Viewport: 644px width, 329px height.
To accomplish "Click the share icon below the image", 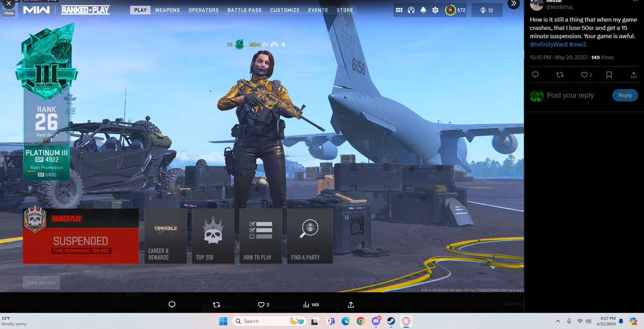I will click(350, 304).
